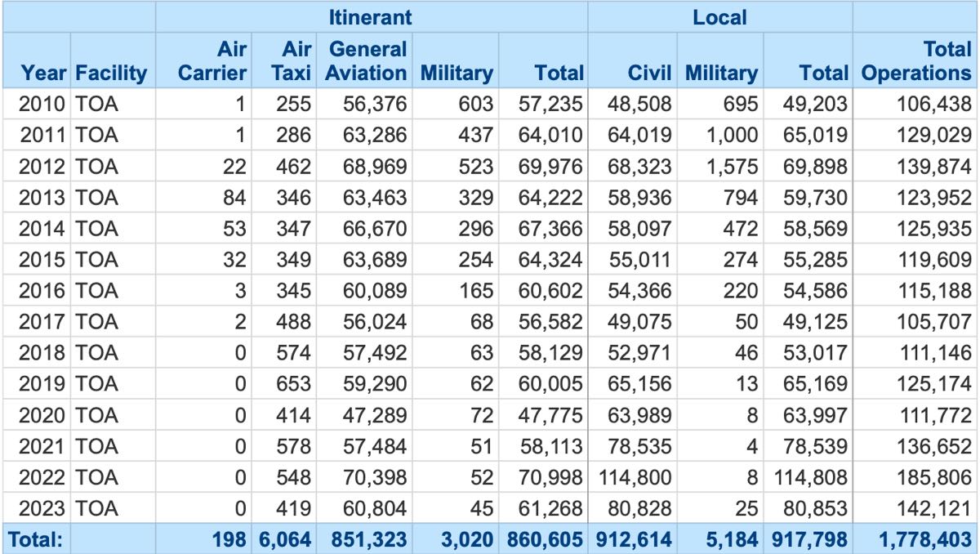The image size is (980, 554).
Task: Click civil value 114,800
Action: click(636, 476)
